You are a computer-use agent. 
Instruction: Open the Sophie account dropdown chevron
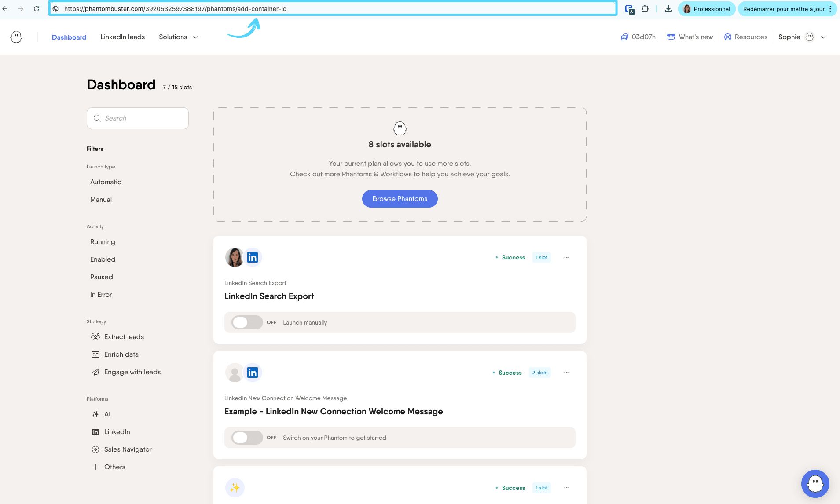[x=823, y=37]
